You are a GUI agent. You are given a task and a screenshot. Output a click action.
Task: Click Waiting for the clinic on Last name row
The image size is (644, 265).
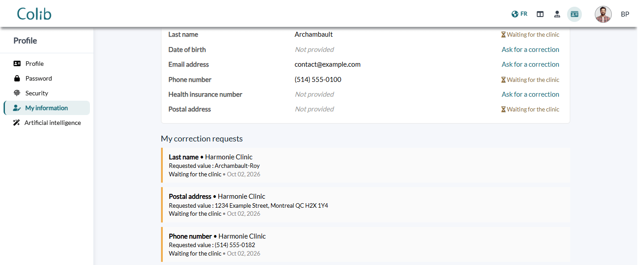pos(533,34)
